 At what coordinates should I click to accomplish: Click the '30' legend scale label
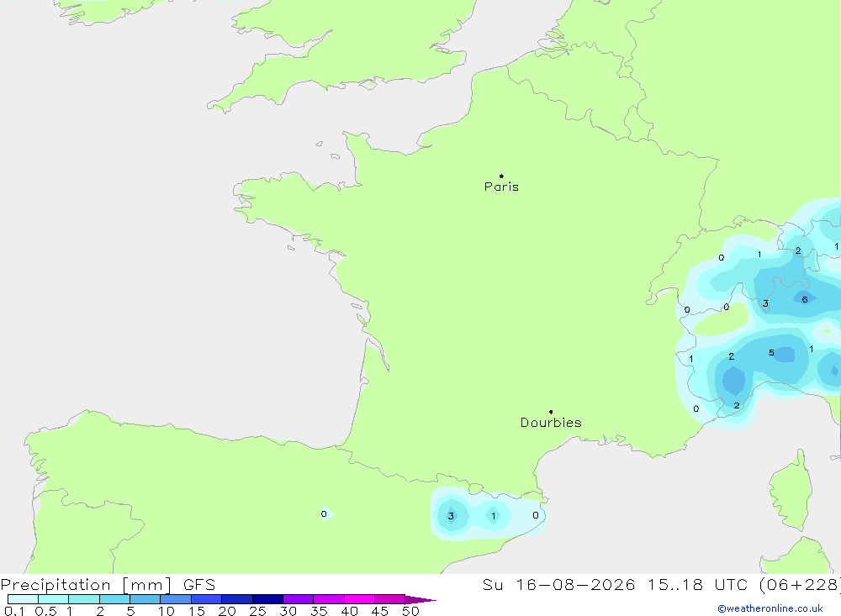click(x=288, y=611)
